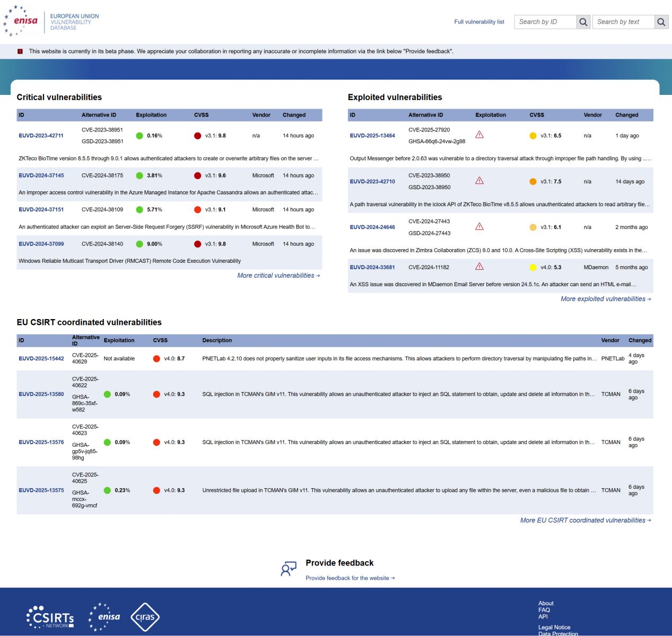Click the red CVSS dot for EUVD-2025-15442

point(156,359)
